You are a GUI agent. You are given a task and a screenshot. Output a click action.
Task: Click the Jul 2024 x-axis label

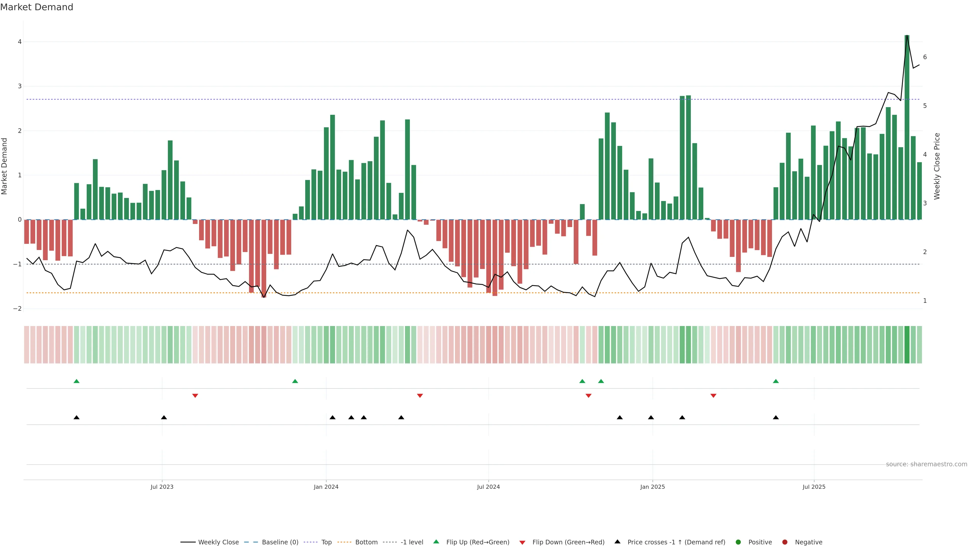488,487
